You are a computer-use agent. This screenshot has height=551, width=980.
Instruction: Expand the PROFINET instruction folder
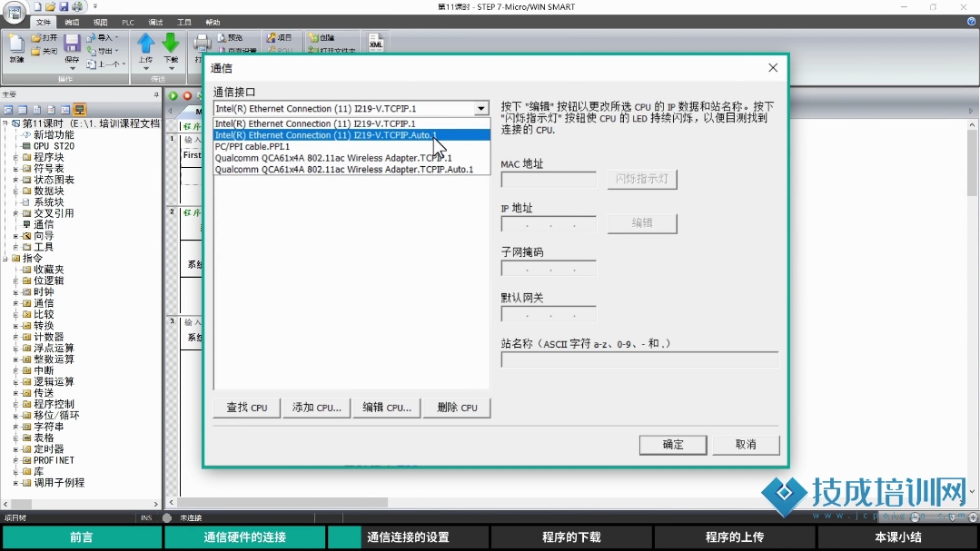click(x=15, y=460)
